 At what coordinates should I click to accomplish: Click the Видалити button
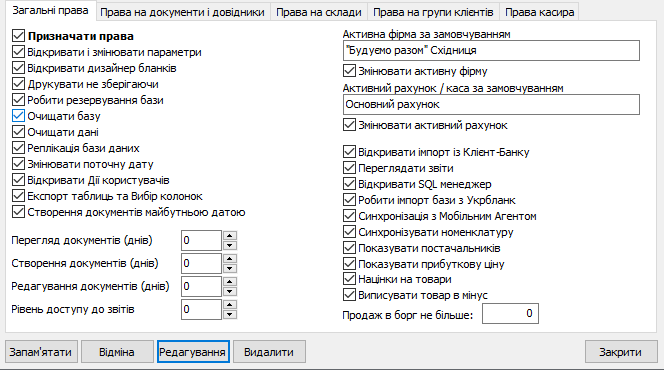coord(269,352)
